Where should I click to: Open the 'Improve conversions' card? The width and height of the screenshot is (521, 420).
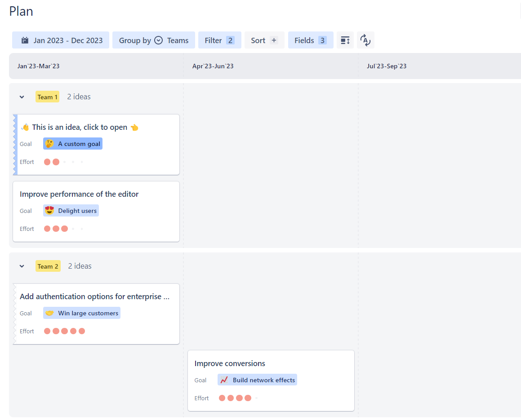pos(271,381)
